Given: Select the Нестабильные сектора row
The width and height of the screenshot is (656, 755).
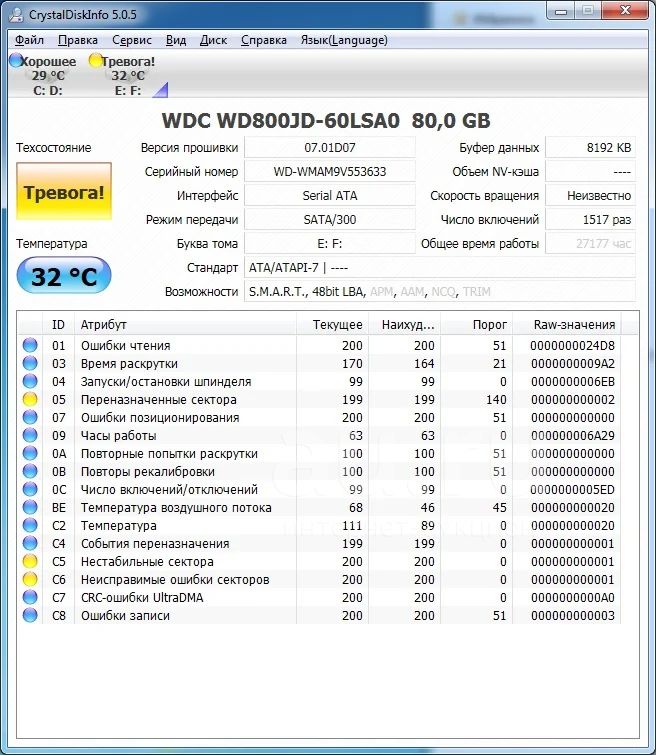Looking at the screenshot, I should coord(319,561).
